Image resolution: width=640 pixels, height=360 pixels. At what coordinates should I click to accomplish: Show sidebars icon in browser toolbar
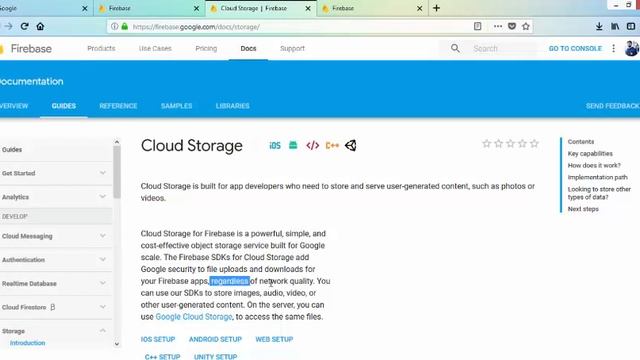pos(631,27)
